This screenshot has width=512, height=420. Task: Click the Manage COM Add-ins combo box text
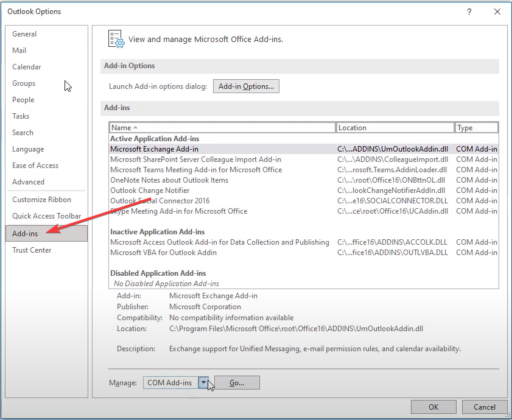click(x=170, y=383)
